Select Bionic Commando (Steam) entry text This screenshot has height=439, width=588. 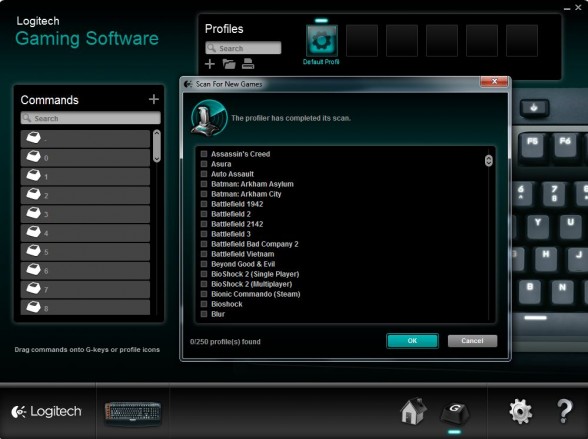[256, 294]
